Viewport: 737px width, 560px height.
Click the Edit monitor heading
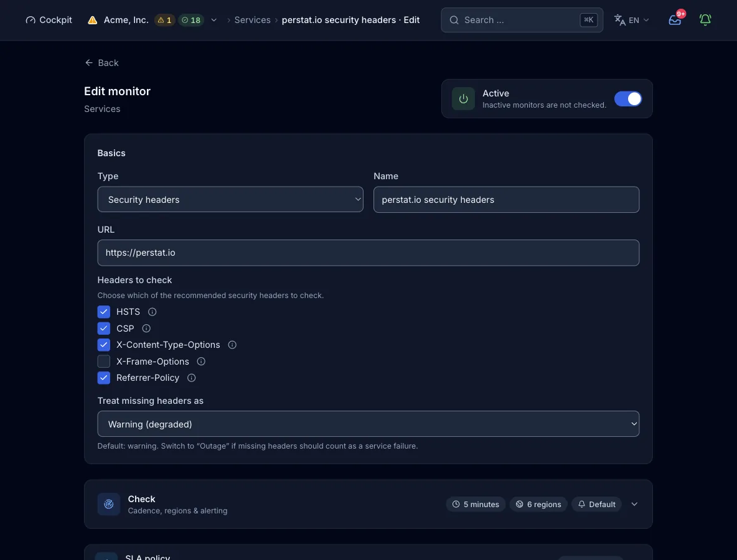118,91
